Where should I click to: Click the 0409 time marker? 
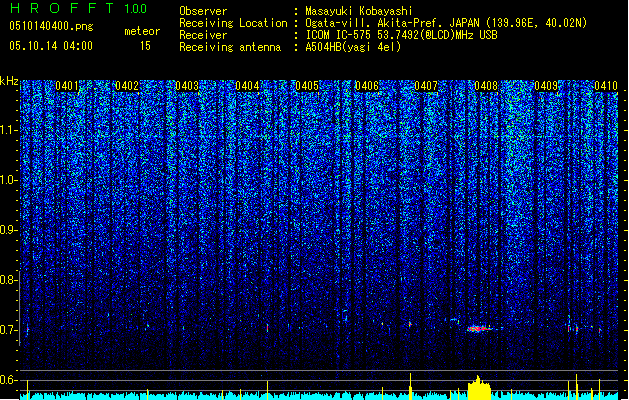[546, 86]
